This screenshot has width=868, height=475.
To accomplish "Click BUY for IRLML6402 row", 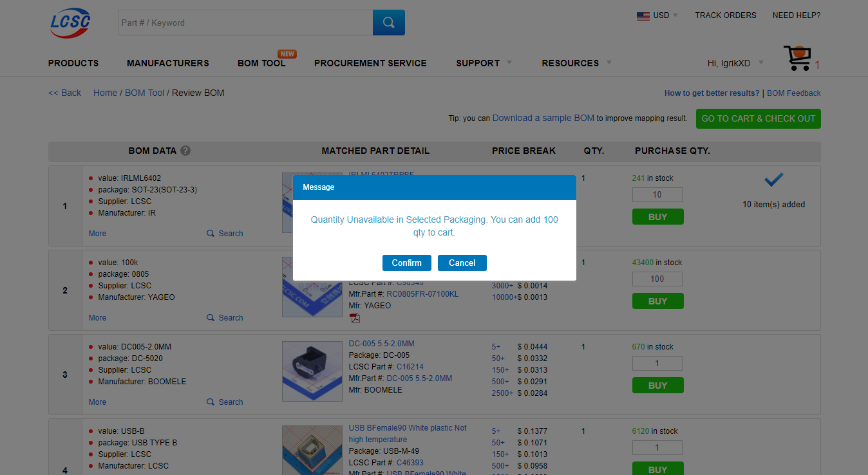I will pos(658,217).
